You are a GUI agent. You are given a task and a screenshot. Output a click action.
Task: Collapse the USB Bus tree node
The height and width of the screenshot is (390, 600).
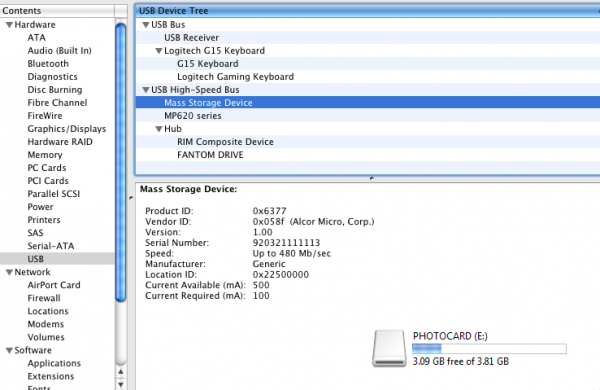tap(145, 25)
